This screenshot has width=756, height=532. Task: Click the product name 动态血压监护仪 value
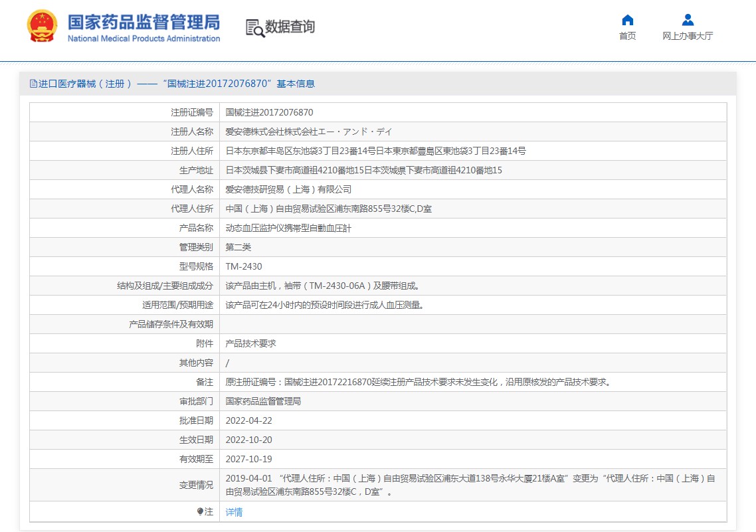click(x=288, y=228)
